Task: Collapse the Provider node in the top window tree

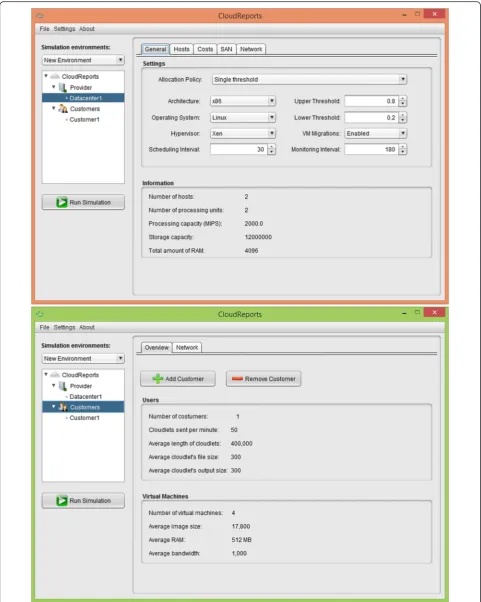Action: pos(54,87)
